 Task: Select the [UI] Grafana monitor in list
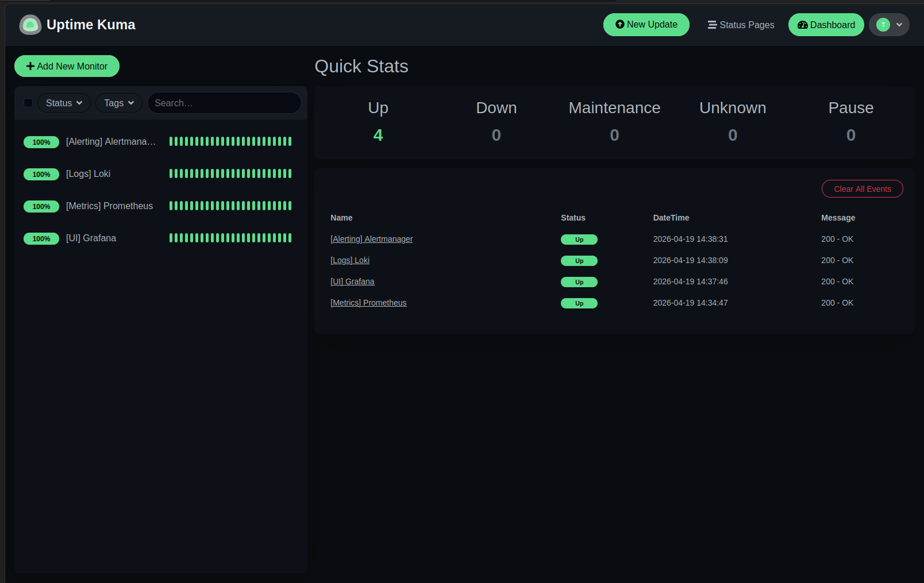pos(160,238)
